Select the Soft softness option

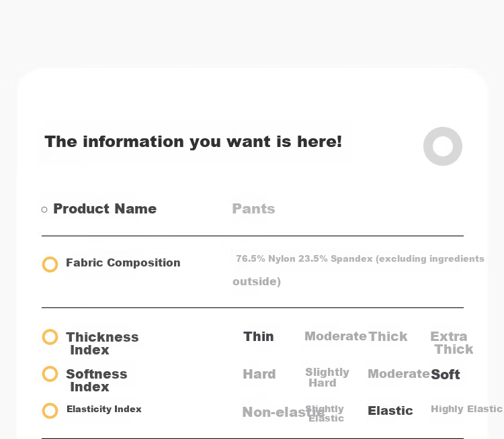(445, 375)
